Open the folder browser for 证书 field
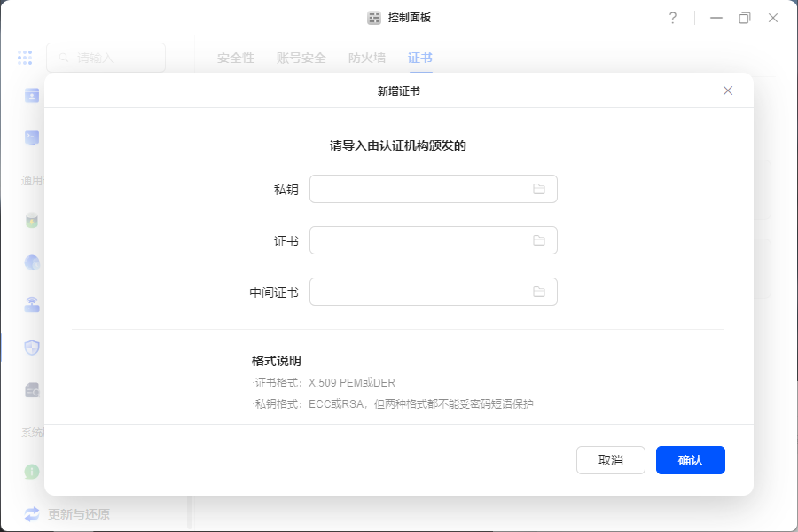 point(539,240)
